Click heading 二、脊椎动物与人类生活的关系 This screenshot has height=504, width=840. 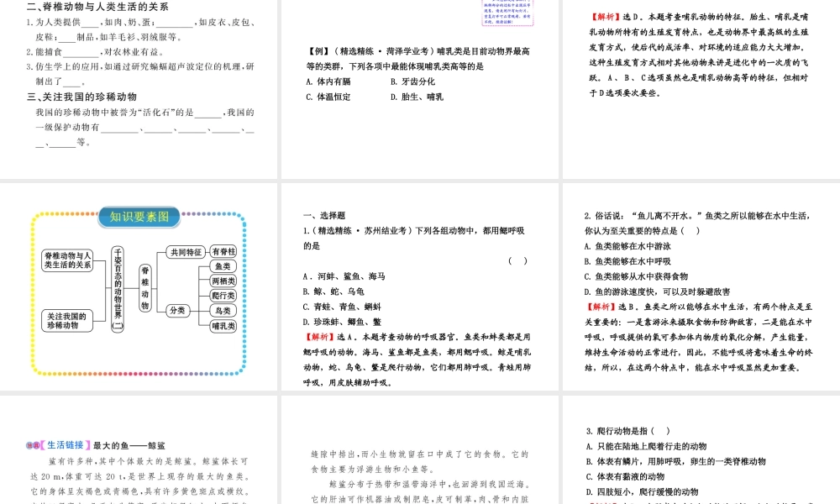[97, 7]
